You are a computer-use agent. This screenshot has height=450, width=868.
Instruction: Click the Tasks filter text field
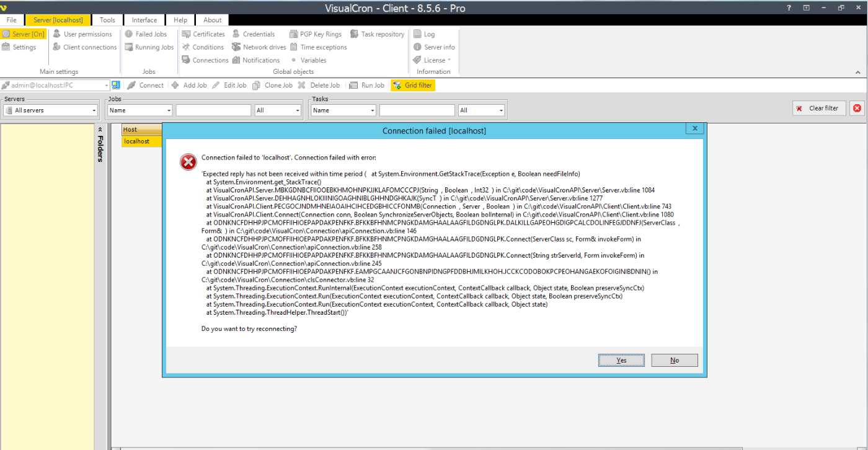(417, 110)
